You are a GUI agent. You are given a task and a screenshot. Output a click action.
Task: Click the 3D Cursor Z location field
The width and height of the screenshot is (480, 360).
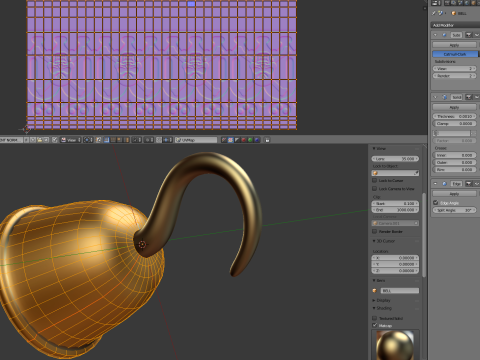click(x=395, y=271)
